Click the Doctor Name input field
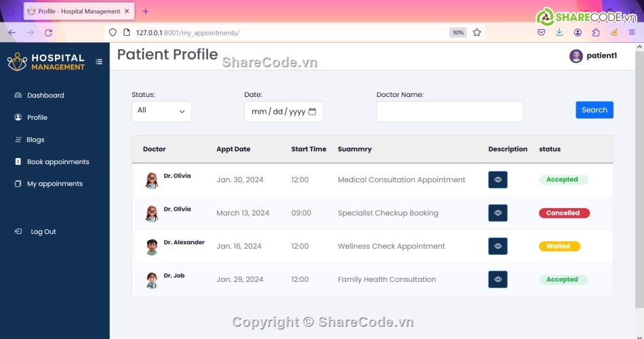The height and width of the screenshot is (339, 644). (x=449, y=112)
